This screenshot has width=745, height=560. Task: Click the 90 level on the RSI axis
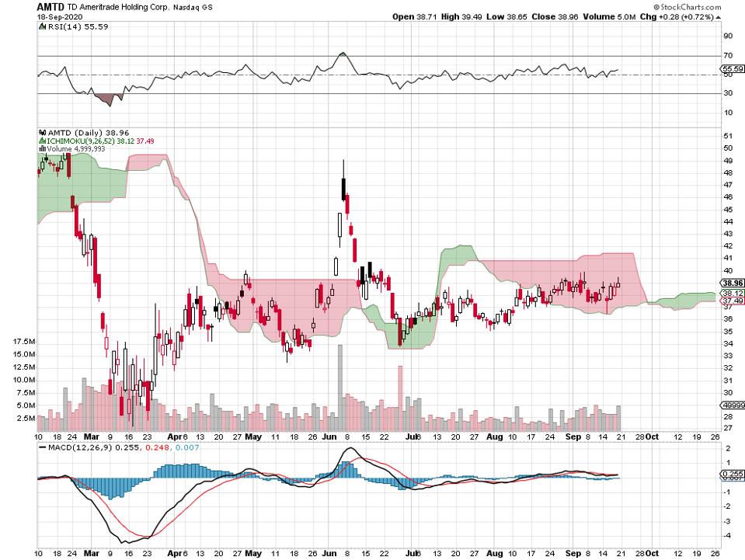click(x=728, y=36)
